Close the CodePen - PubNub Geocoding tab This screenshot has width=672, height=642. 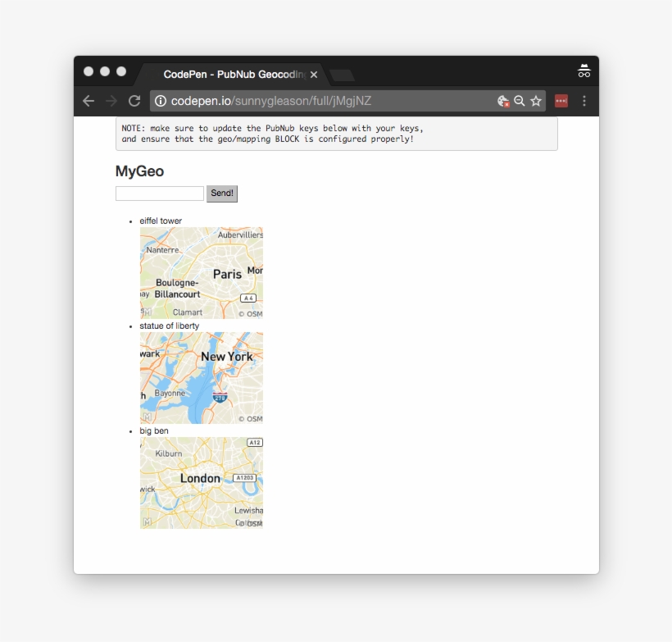click(314, 74)
